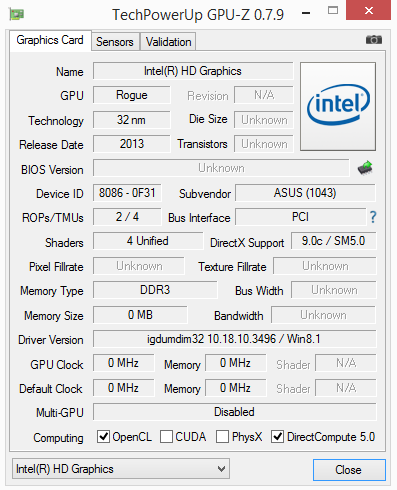The width and height of the screenshot is (397, 490).
Task: Click the Intel vendor logo
Action: click(x=338, y=106)
